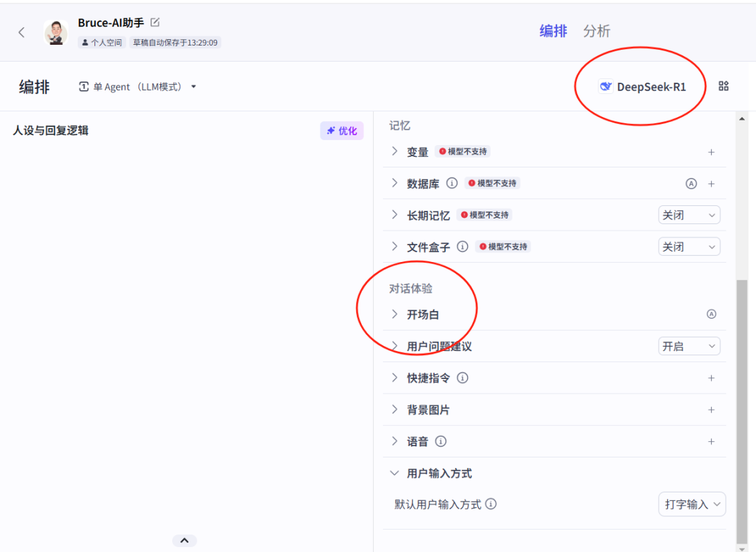
Task: Show info for 语音
Action: 441,441
